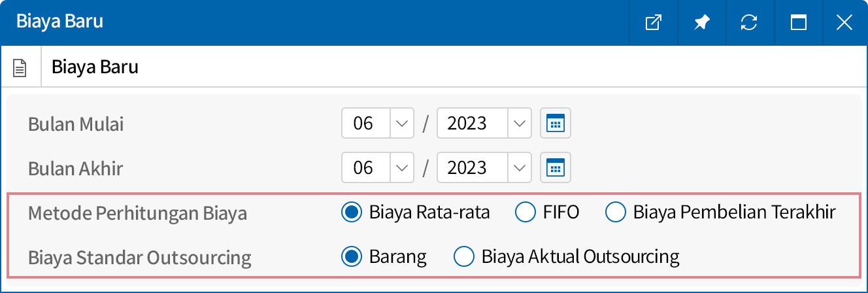Choose the FIFO cost method
868x293 pixels.
click(526, 212)
